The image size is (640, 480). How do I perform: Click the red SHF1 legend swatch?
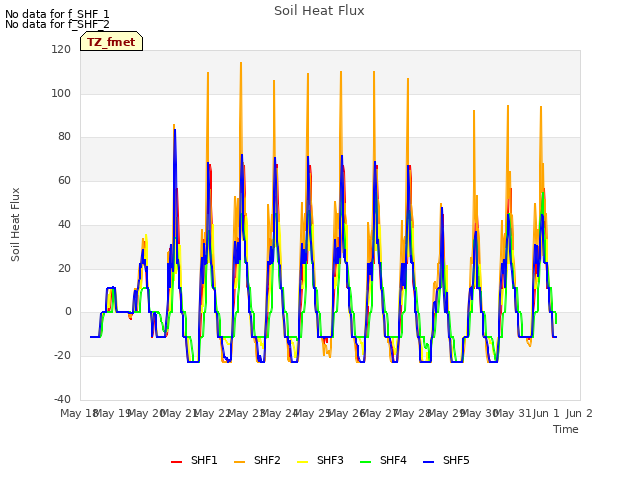(x=176, y=462)
